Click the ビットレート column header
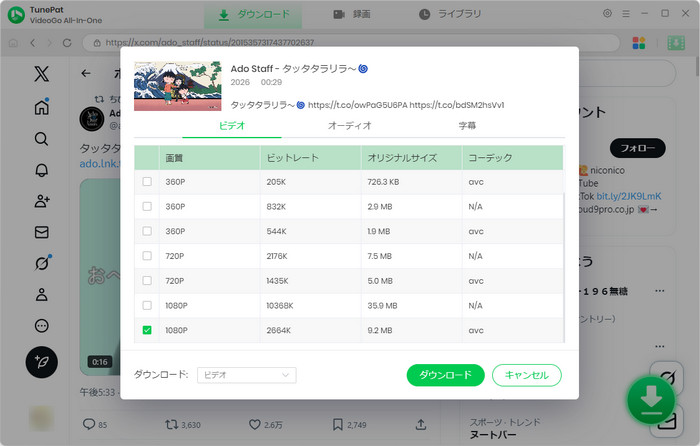This screenshot has width=700, height=446. click(x=310, y=158)
